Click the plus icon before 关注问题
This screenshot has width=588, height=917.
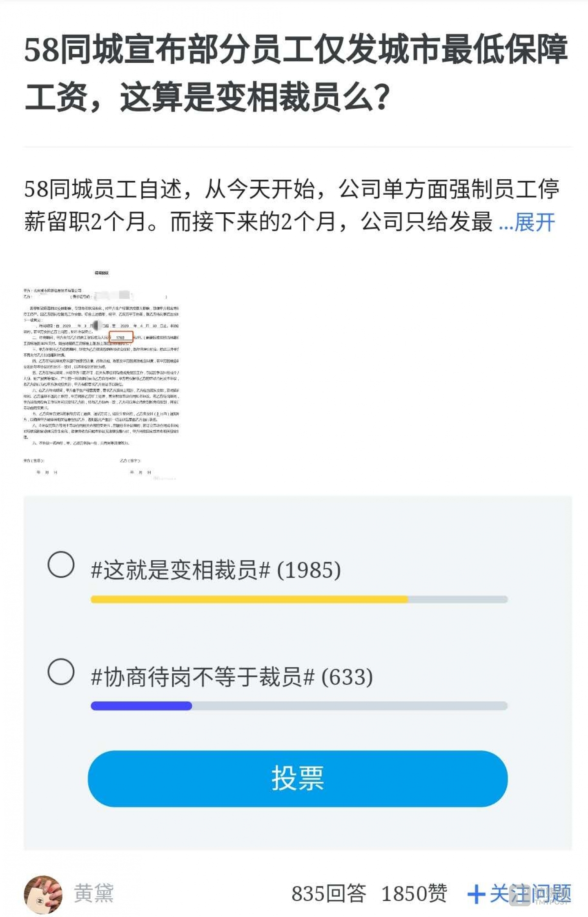click(x=476, y=895)
